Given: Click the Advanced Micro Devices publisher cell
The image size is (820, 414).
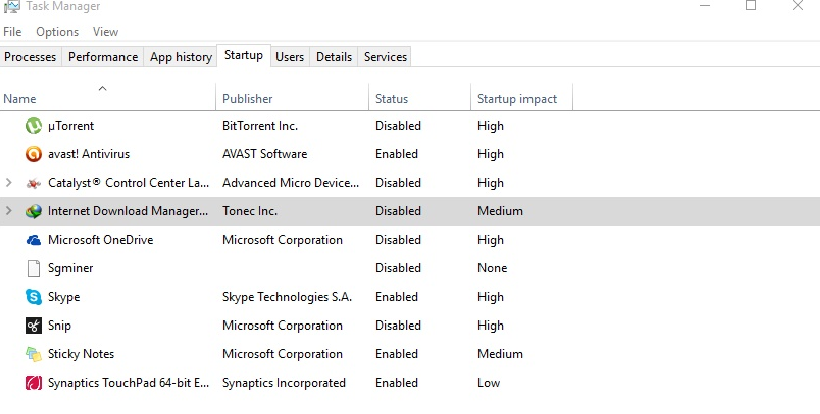Looking at the screenshot, I should point(291,183).
